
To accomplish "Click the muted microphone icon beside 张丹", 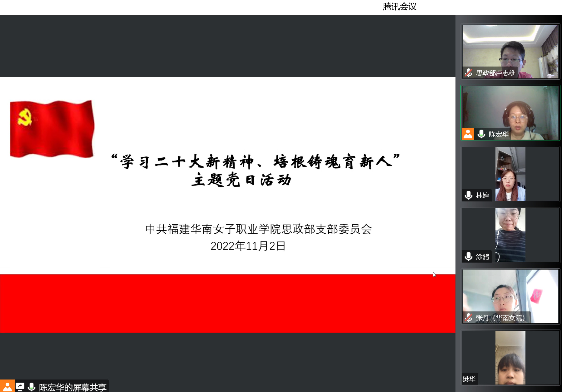I will coord(468,318).
